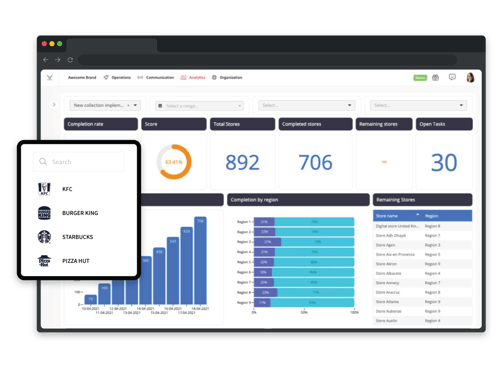This screenshot has height=391, width=500.
Task: Click the browser tab in the title bar
Action: (112, 45)
